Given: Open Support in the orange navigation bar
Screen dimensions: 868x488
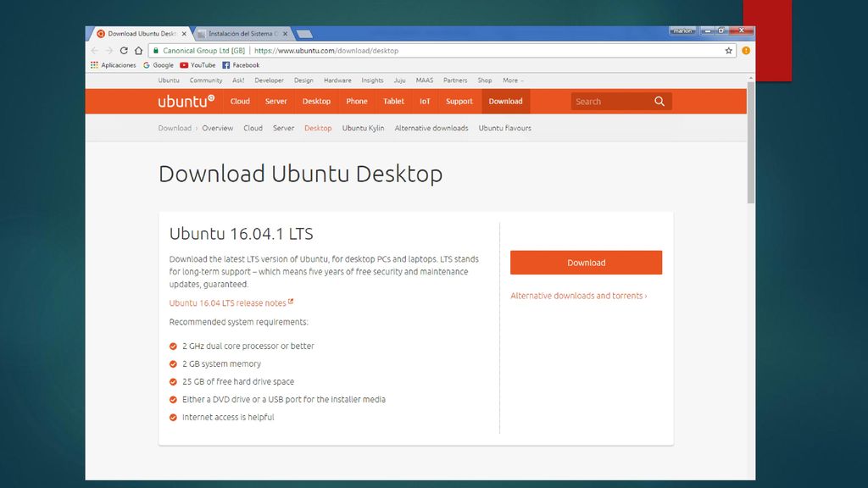Looking at the screenshot, I should tap(459, 102).
